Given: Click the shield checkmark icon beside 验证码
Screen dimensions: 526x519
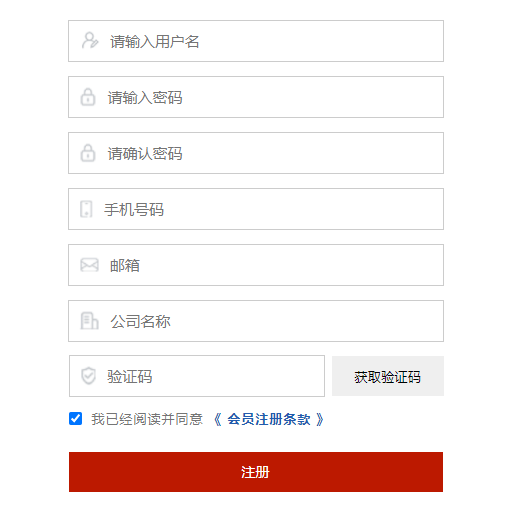Looking at the screenshot, I should point(89,376).
